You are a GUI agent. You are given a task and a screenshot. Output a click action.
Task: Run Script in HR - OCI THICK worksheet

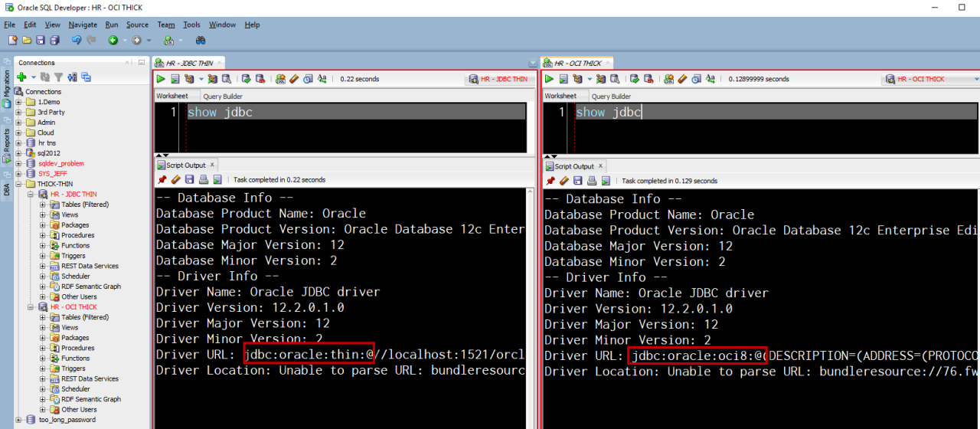[x=563, y=79]
